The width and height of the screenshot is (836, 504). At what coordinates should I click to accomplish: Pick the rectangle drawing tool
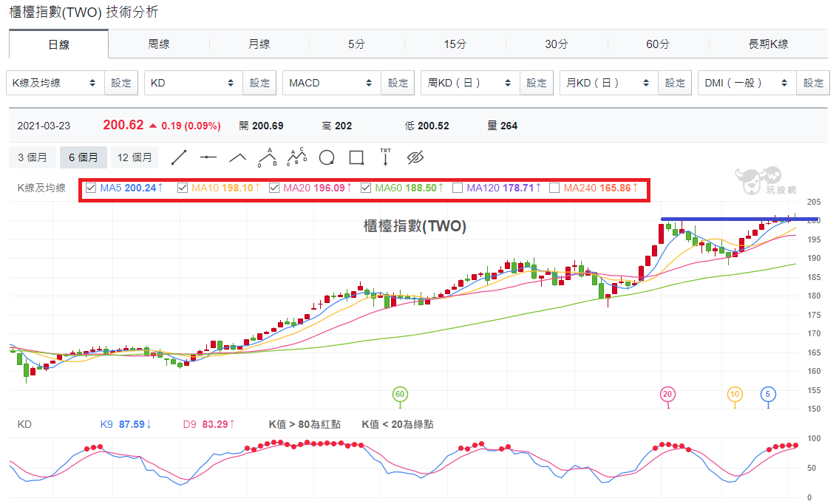pos(356,157)
